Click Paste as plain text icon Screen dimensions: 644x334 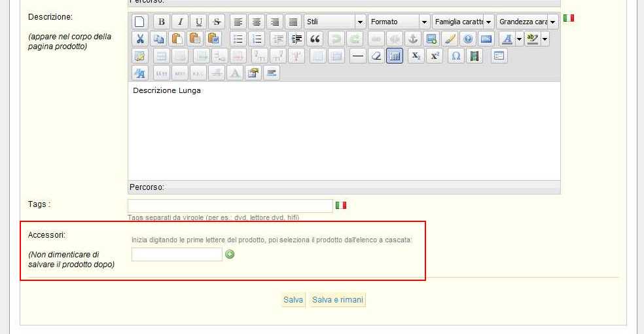[195, 39]
